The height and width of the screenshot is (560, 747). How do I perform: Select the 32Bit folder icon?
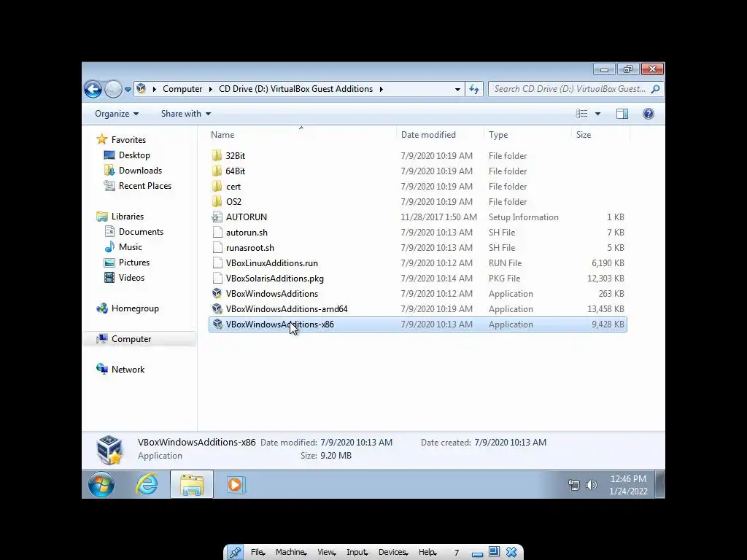(x=217, y=156)
